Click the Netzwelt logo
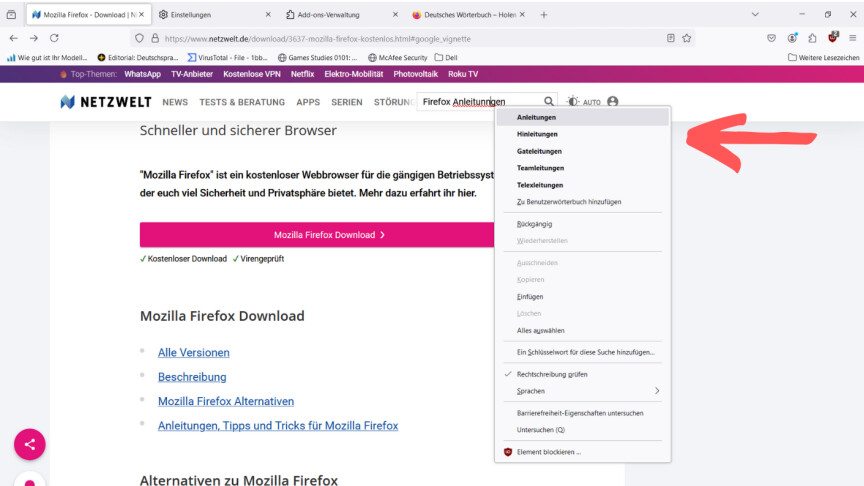This screenshot has width=864, height=486. pyautogui.click(x=105, y=102)
